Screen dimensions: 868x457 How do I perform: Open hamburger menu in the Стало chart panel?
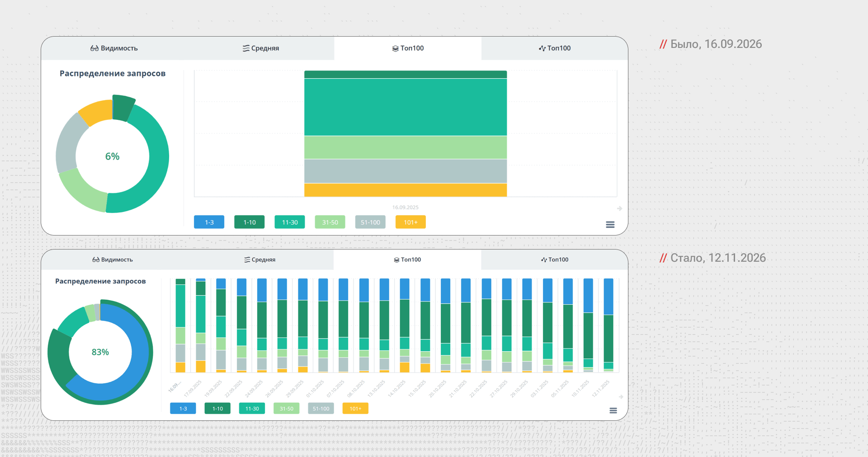pos(613,410)
